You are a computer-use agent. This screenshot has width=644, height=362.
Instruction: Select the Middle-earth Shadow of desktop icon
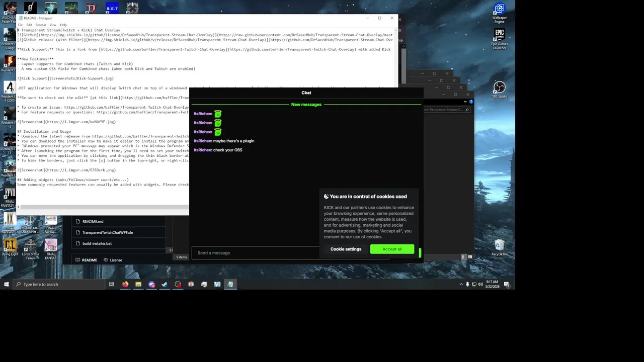point(30,223)
